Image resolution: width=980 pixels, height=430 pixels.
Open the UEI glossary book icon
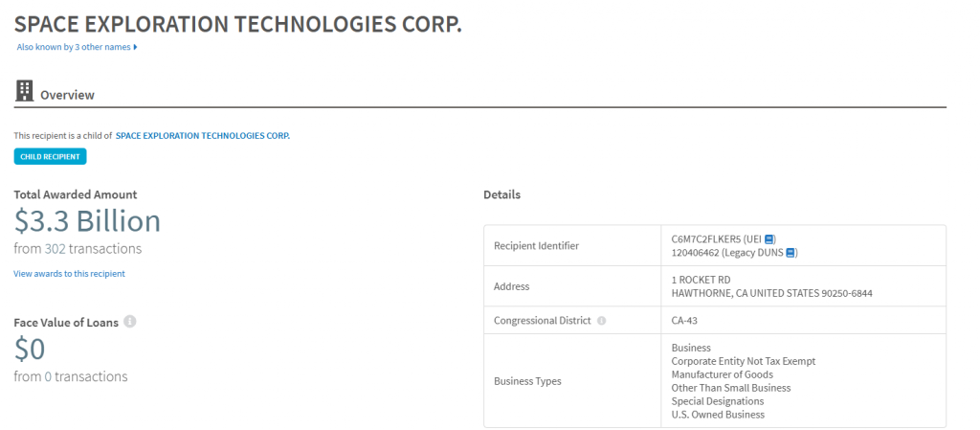pyautogui.click(x=769, y=238)
